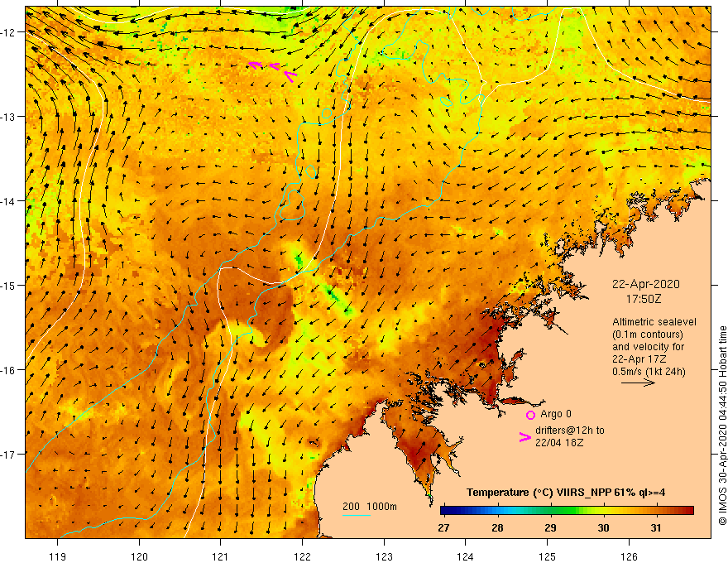728x563 pixels.
Task: Click longitude axis label 126
Action: (x=629, y=556)
